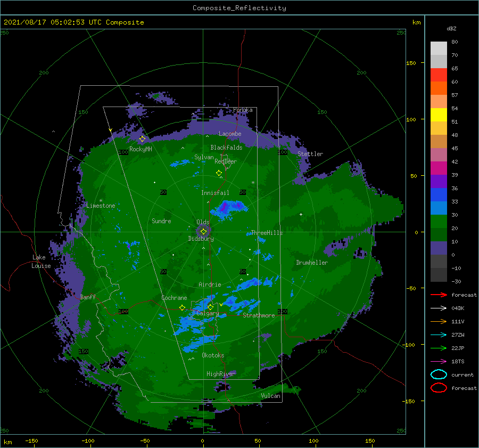Image resolution: width=479 pixels, height=448 pixels.
Task: Click the yellow diamond marker beside RockyMH
Action: 142,139
